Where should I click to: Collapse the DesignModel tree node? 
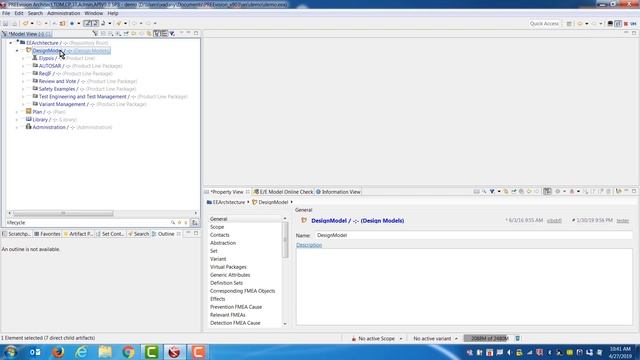(x=17, y=51)
